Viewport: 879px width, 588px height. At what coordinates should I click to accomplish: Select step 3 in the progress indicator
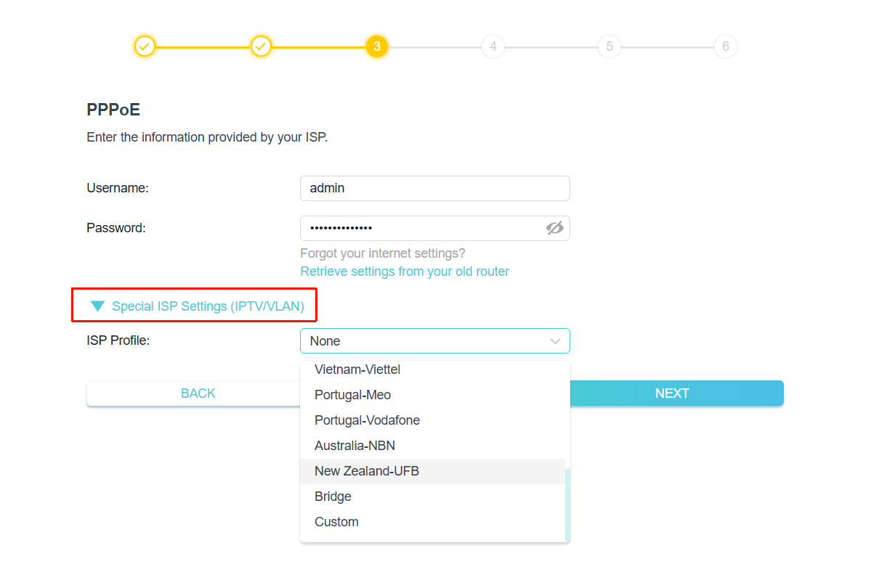point(377,46)
